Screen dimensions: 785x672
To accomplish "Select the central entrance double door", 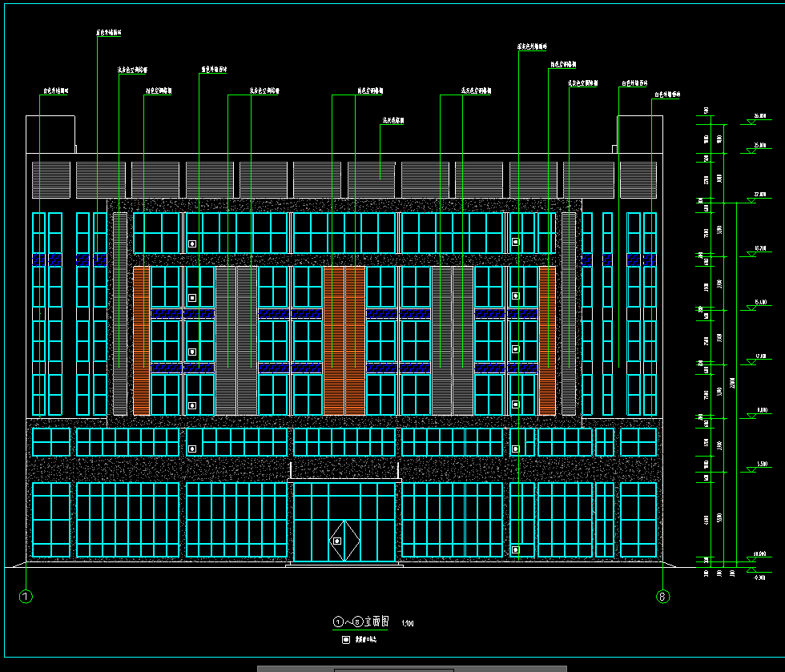I will pos(344,522).
